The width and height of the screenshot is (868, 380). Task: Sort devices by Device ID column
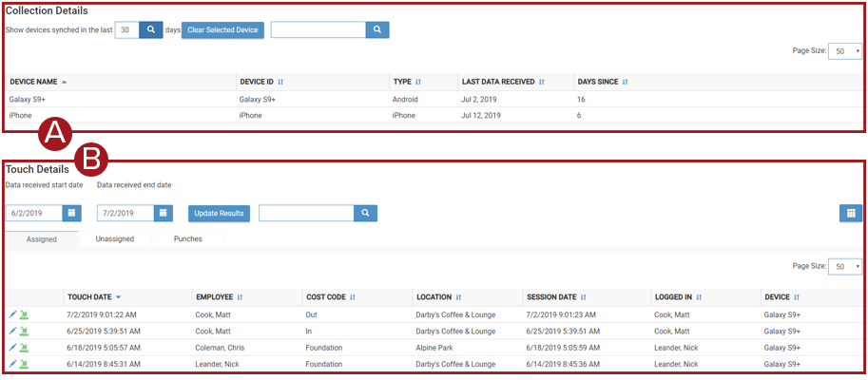(261, 82)
